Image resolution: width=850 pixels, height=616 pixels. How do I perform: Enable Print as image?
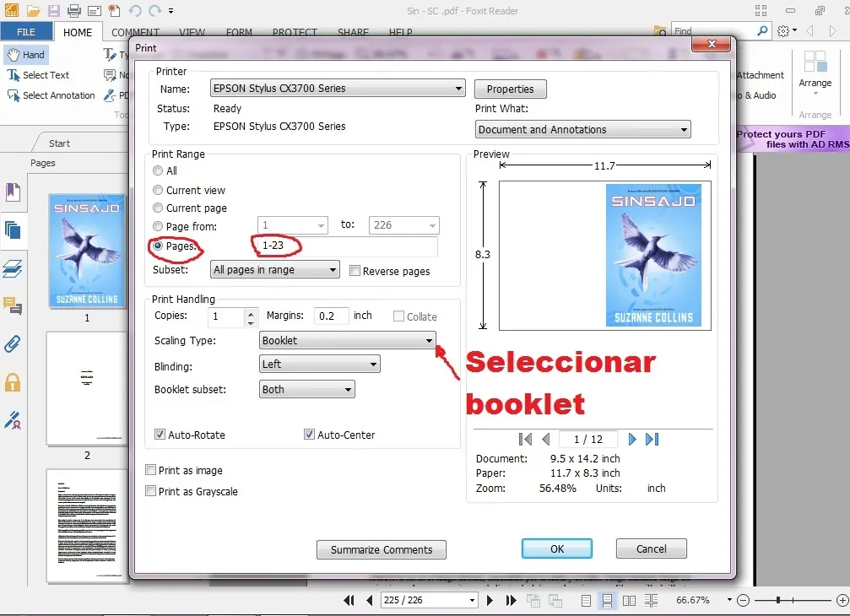151,470
